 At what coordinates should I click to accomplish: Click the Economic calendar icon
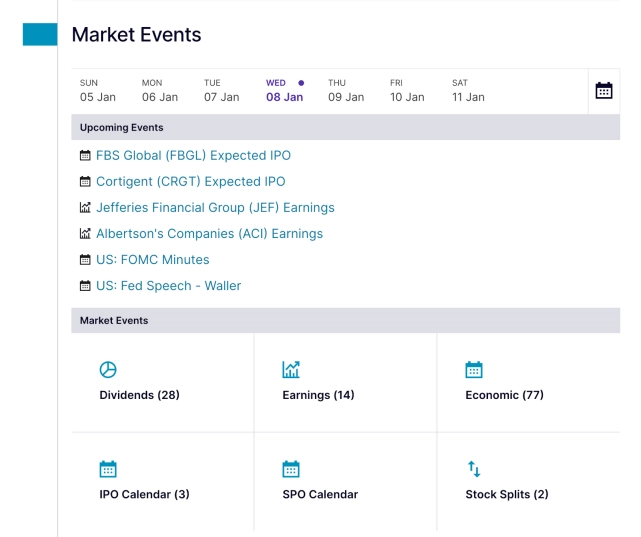point(474,370)
